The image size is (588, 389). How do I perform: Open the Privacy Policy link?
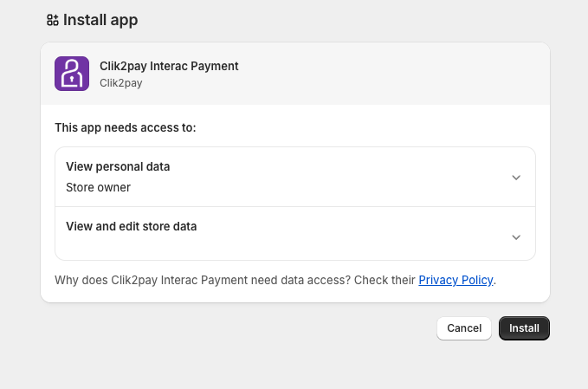[x=456, y=280]
